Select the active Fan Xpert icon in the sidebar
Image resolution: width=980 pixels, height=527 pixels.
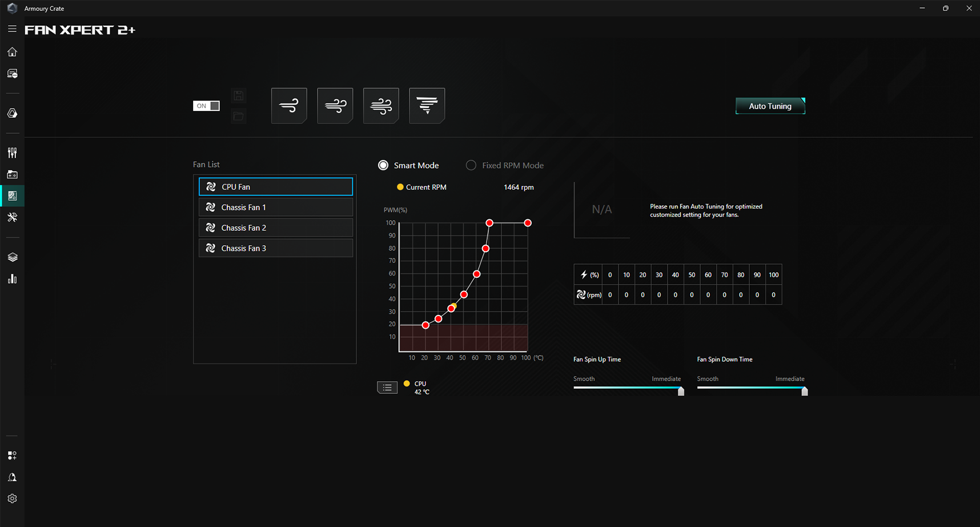[12, 195]
